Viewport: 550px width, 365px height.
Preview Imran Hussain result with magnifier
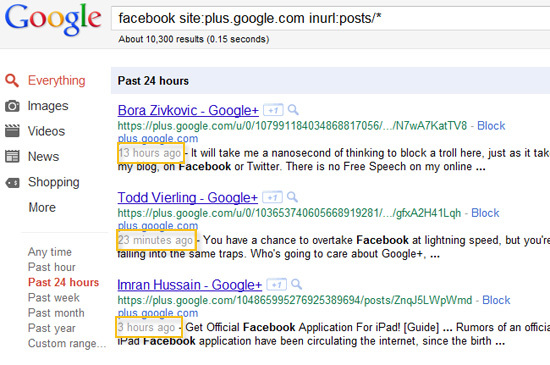[x=297, y=284]
